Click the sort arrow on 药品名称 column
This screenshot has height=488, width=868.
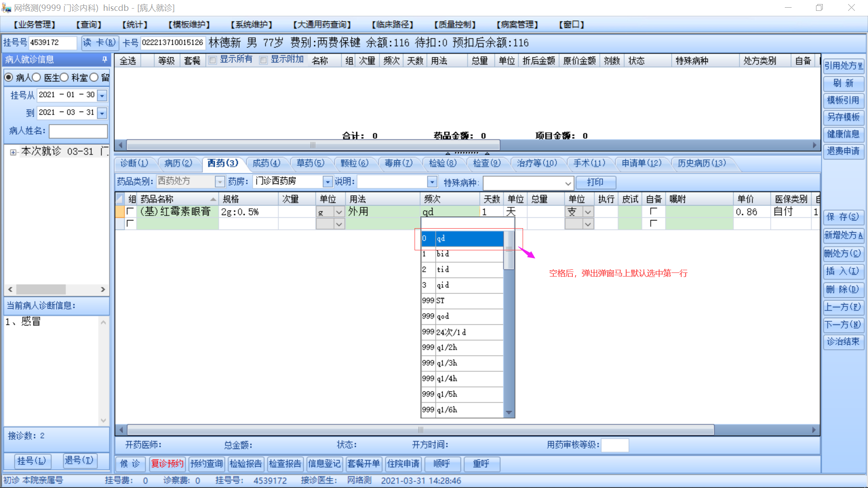(x=213, y=199)
